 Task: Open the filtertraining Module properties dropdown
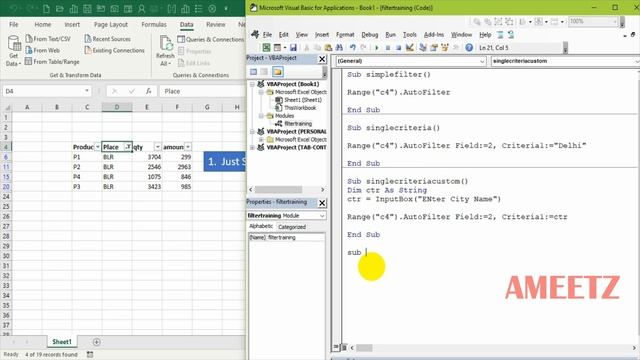click(x=322, y=216)
